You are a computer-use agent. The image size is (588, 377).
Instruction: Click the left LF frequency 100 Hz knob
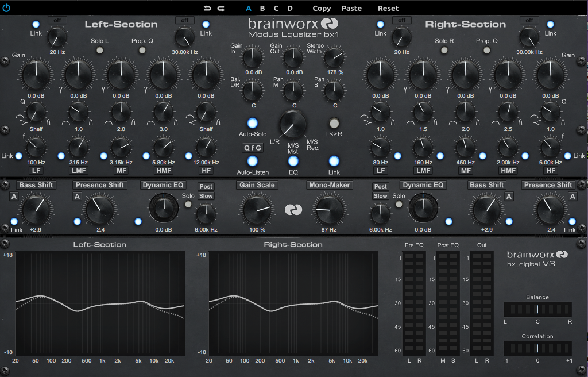click(x=36, y=147)
